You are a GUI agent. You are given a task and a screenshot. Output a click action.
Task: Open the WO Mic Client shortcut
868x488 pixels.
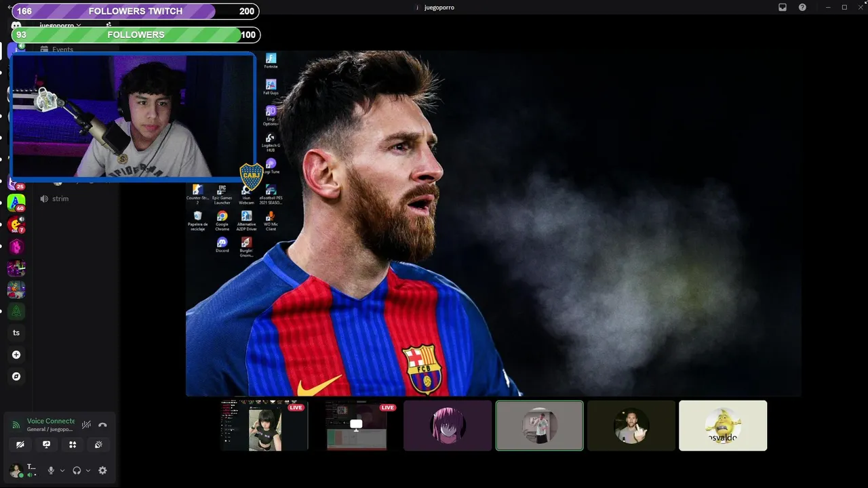point(271,221)
